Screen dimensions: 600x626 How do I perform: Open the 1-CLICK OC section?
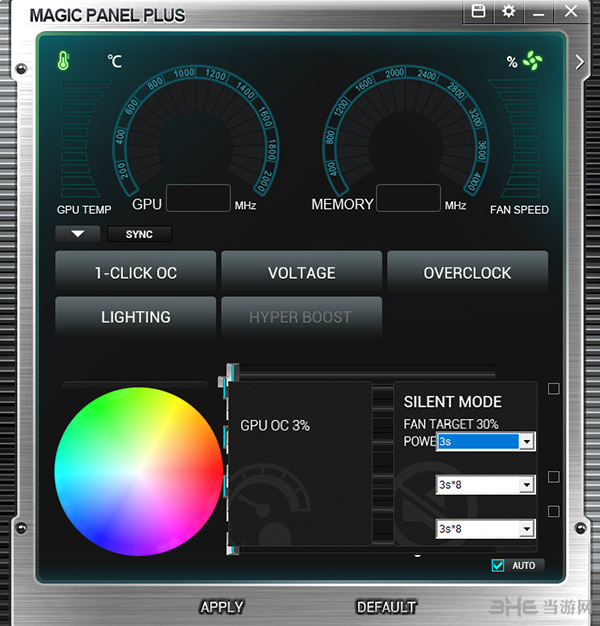(136, 273)
